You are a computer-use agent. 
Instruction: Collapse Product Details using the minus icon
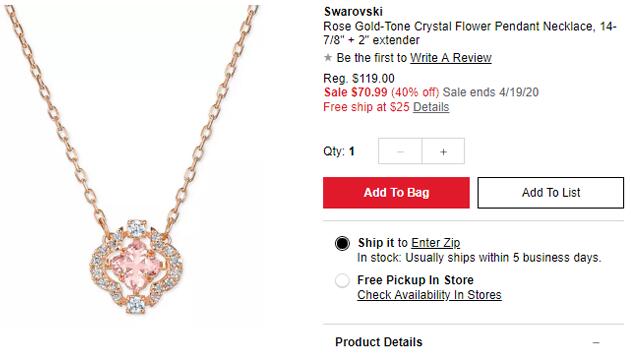point(596,342)
